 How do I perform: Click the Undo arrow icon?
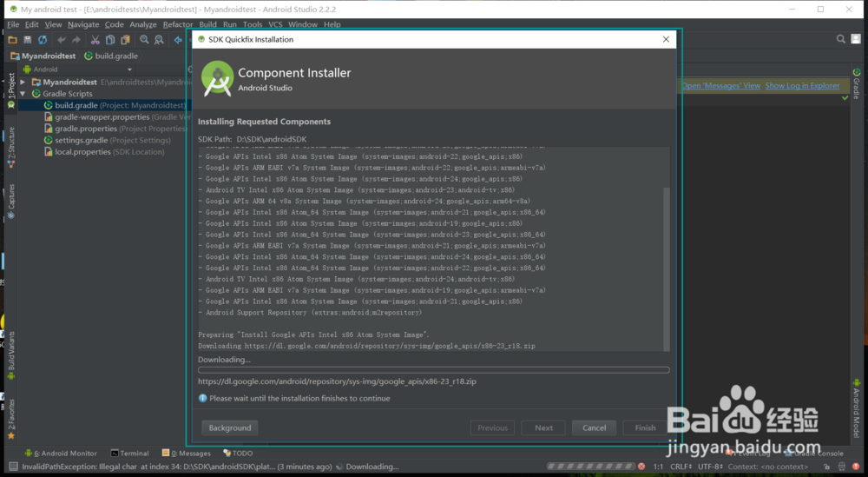62,40
